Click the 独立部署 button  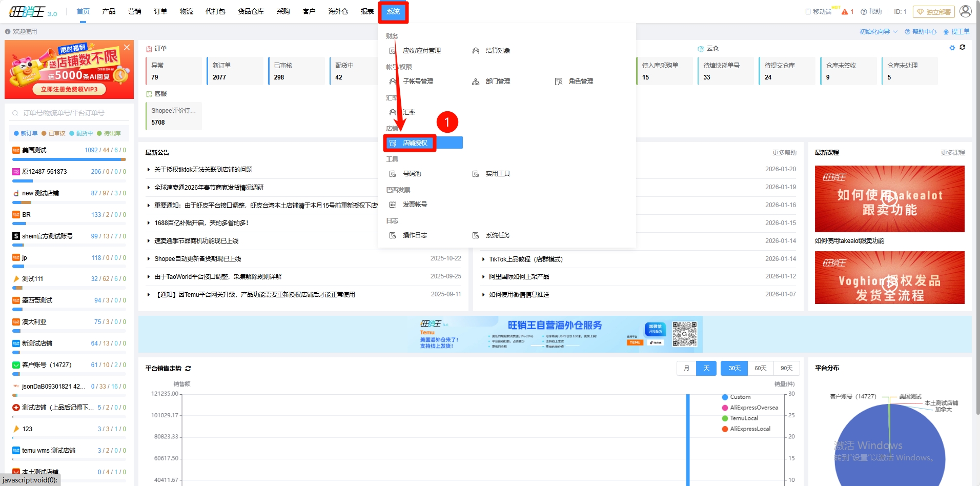pos(933,12)
